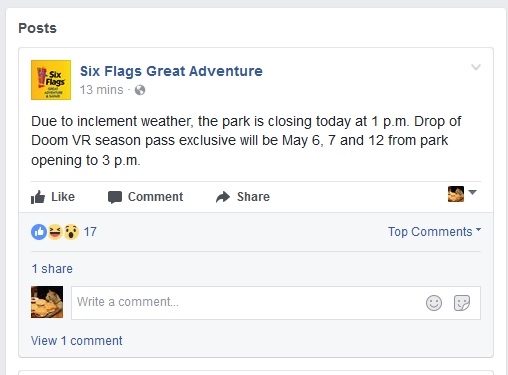Click the thumbs-up Like icon
The image size is (508, 375).
coord(38,197)
